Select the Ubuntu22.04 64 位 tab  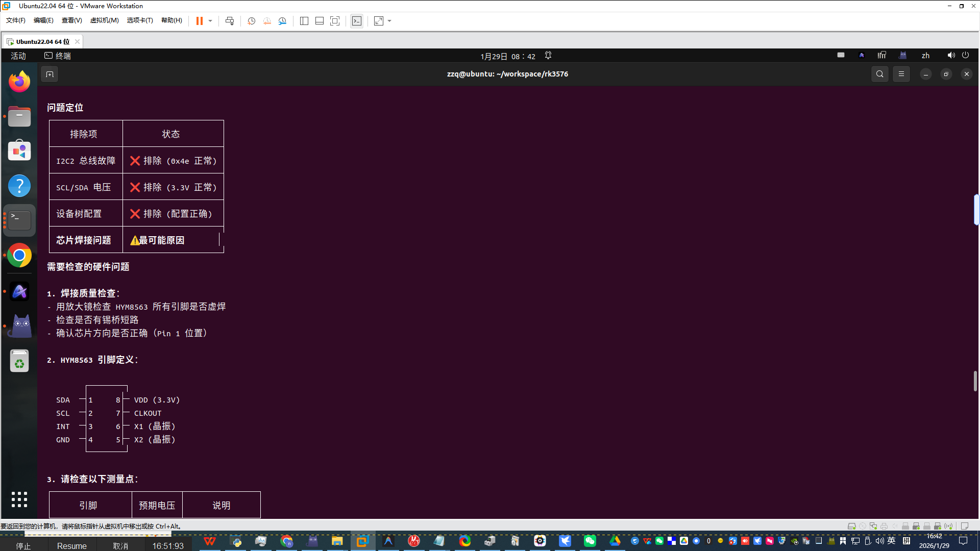point(43,41)
